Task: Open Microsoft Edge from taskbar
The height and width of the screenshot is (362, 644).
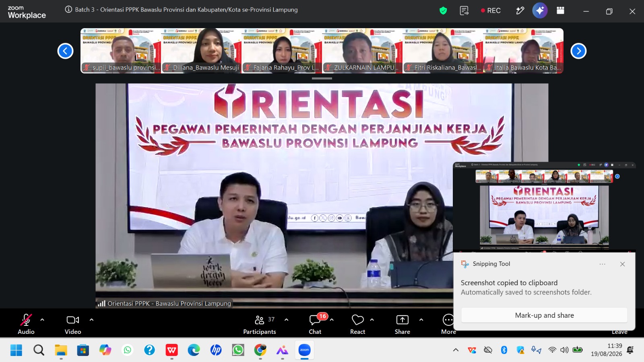Action: [x=194, y=350]
